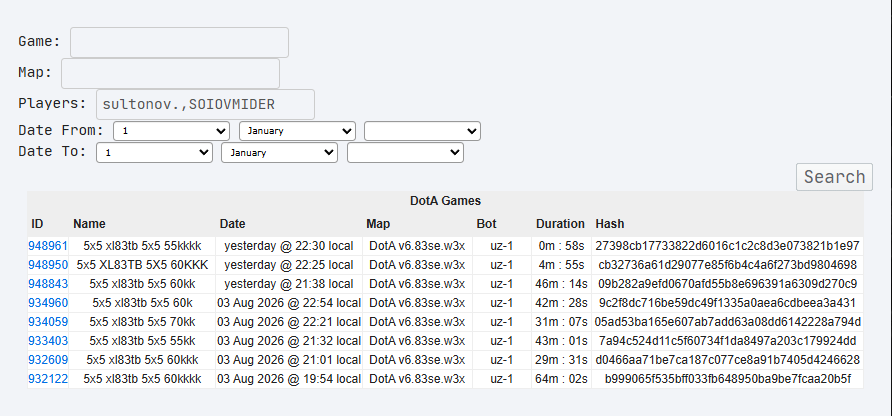Screen dimensions: 892x416
Task: Click uz-1 bot cell in row 932122
Action: (x=502, y=380)
